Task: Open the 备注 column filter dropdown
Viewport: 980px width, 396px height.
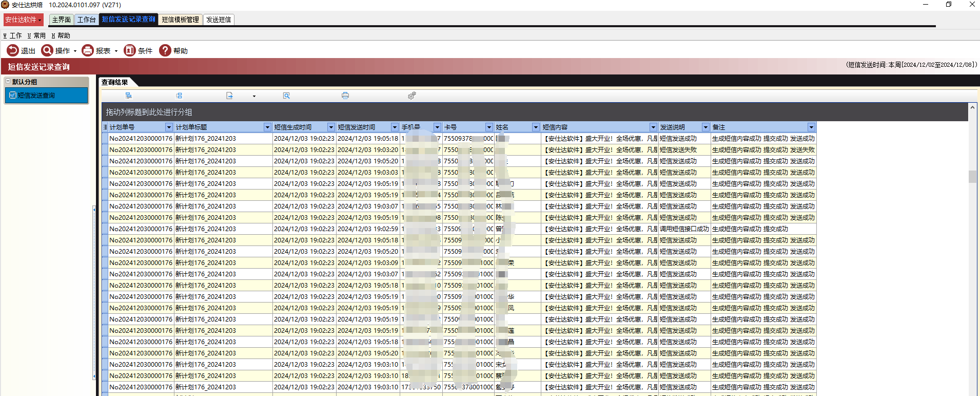Action: [811, 127]
